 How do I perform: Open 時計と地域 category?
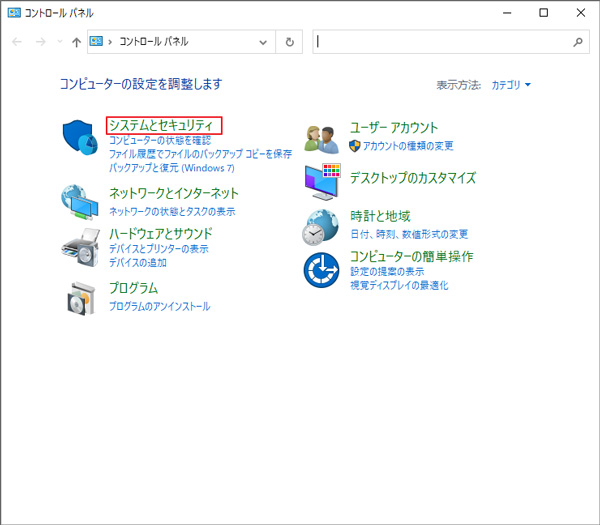pyautogui.click(x=380, y=216)
